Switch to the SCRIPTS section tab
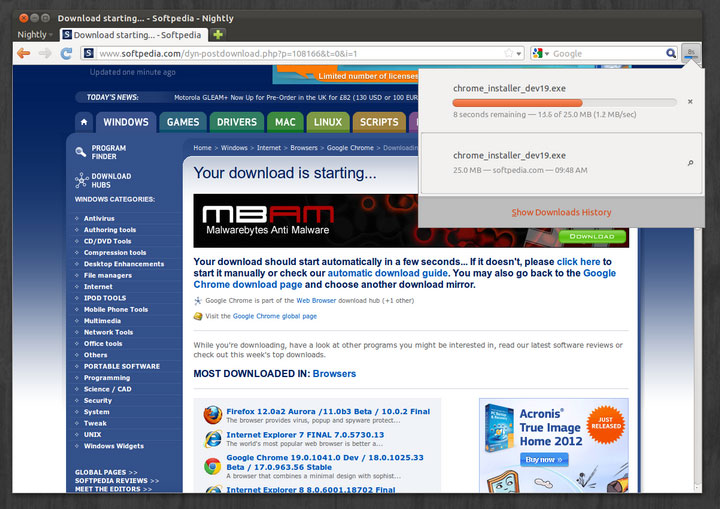 pos(379,122)
